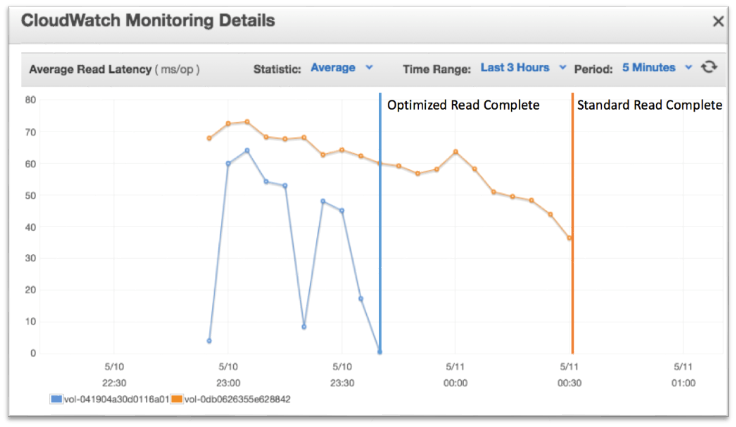Click the blue data point at the 5/10 23:30 gridline
Viewport: 736px width, 427px height.
[342, 211]
